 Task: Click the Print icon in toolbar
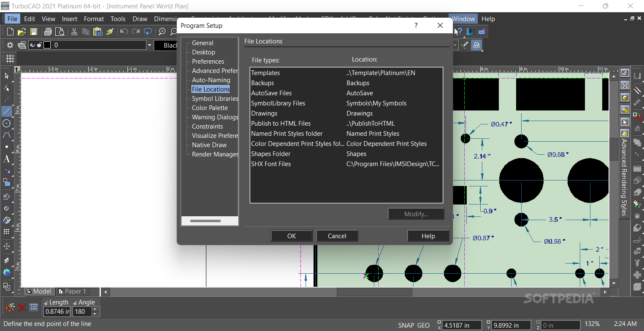(48, 32)
